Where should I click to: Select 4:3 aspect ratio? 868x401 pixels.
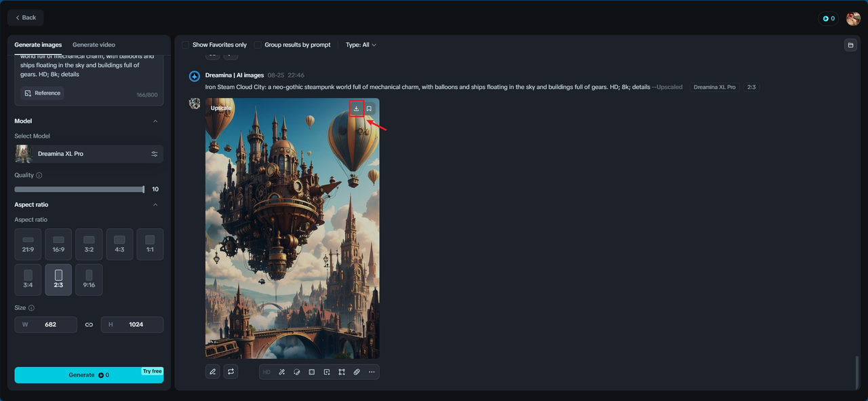(119, 244)
